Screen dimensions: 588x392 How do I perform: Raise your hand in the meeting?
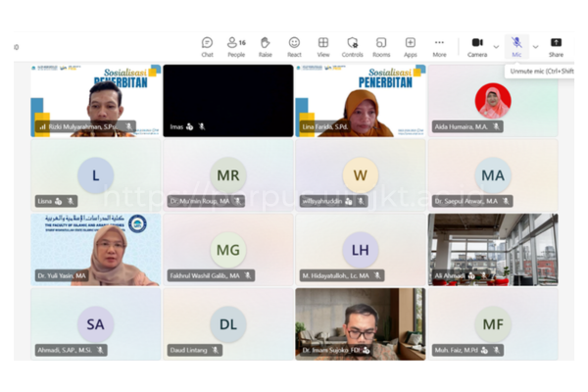pyautogui.click(x=266, y=47)
